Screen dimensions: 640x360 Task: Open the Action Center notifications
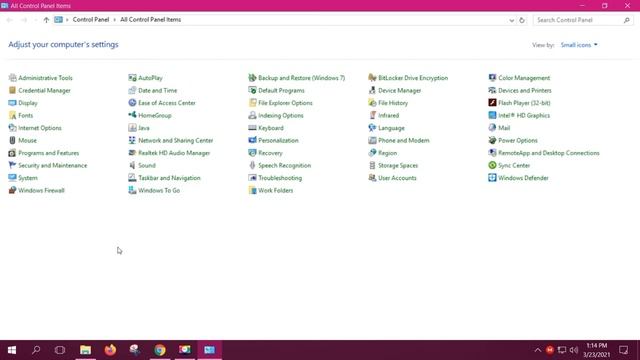tap(623, 350)
